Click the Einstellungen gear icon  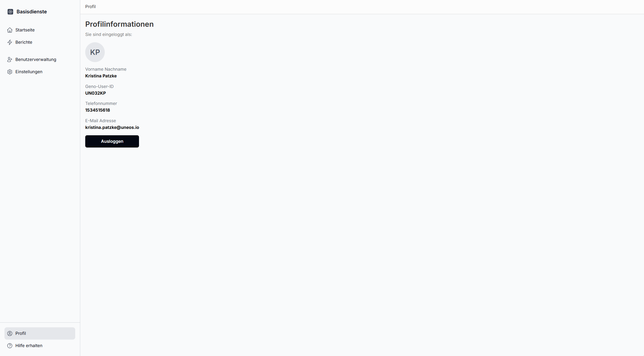tap(10, 72)
